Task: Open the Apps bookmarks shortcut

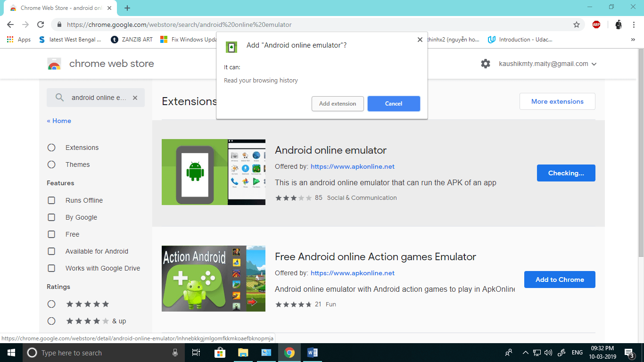Action: pyautogui.click(x=19, y=40)
